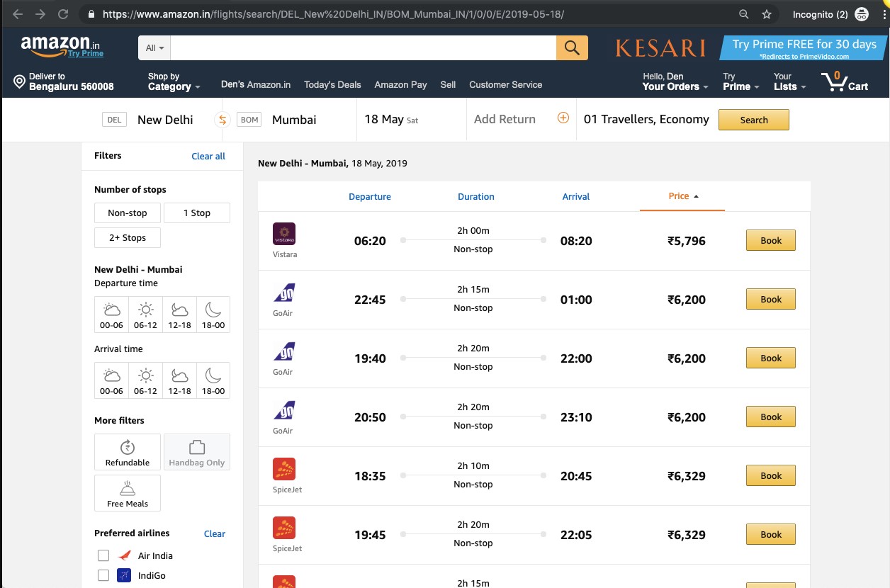The width and height of the screenshot is (890, 588).
Task: Select departure time 06-12 sun icon
Action: pyautogui.click(x=146, y=315)
